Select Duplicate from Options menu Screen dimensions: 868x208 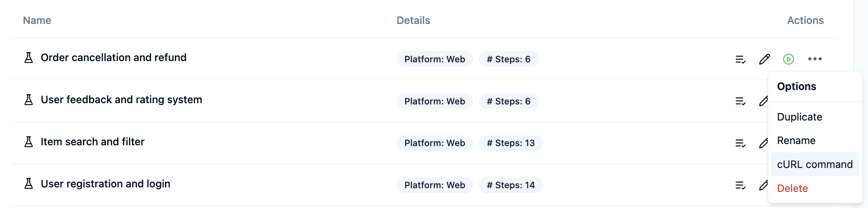(799, 117)
